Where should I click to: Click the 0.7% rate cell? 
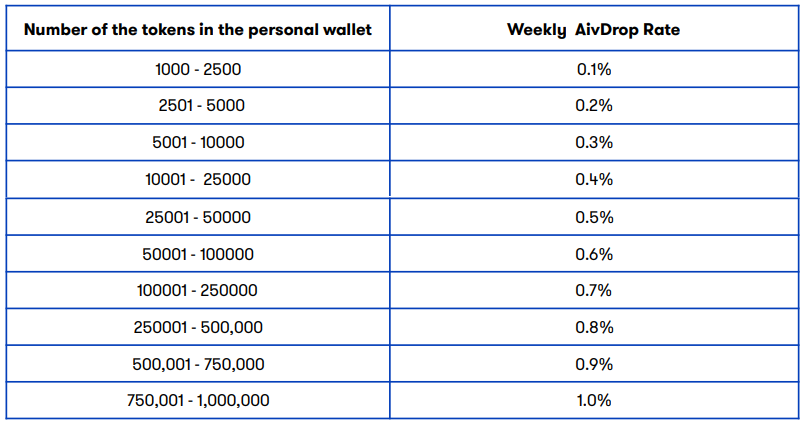pyautogui.click(x=594, y=290)
